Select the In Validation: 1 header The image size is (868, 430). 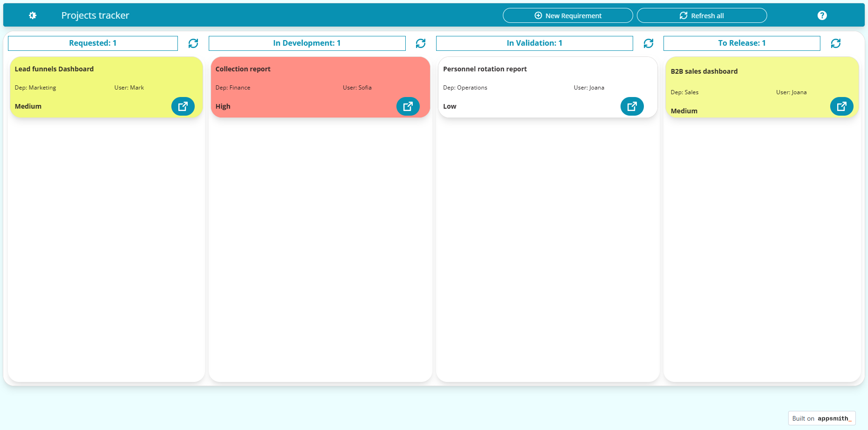(534, 43)
